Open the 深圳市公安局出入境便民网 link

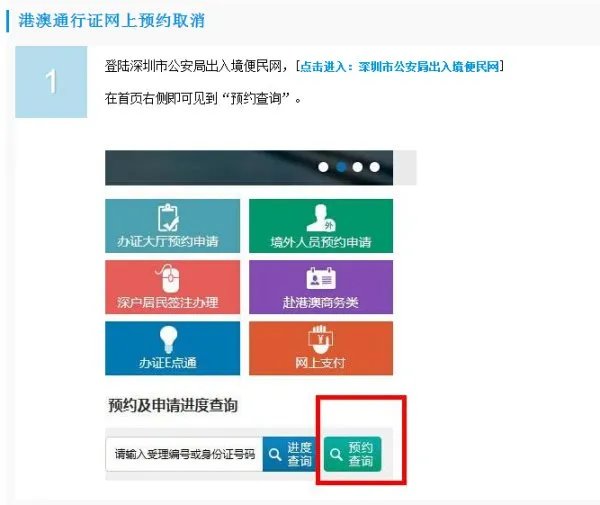coord(400,67)
